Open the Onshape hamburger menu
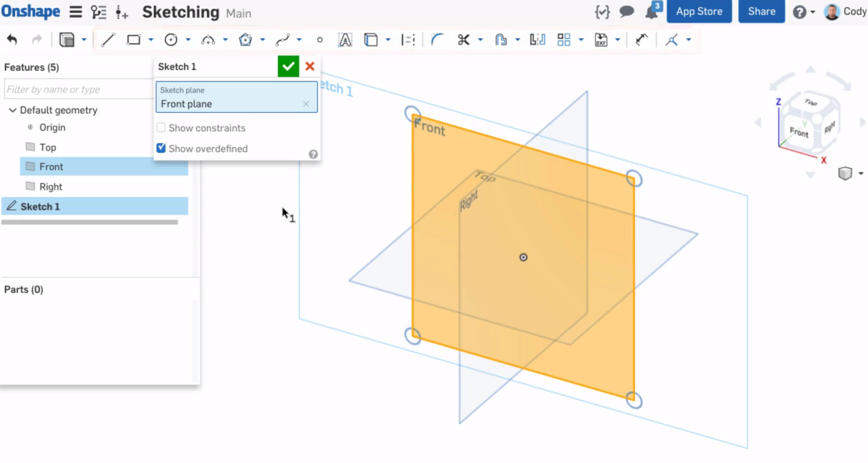 pyautogui.click(x=76, y=12)
